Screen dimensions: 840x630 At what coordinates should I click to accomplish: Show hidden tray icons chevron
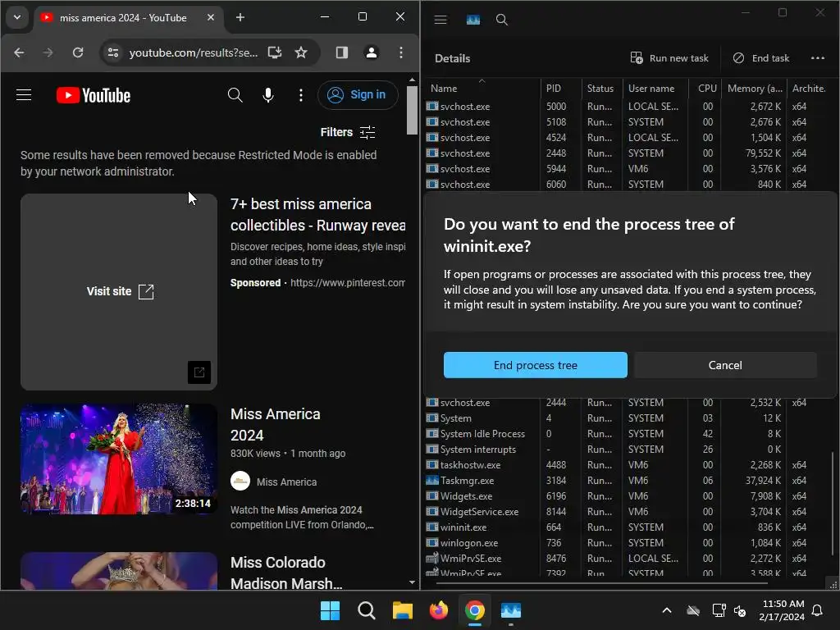(666, 610)
